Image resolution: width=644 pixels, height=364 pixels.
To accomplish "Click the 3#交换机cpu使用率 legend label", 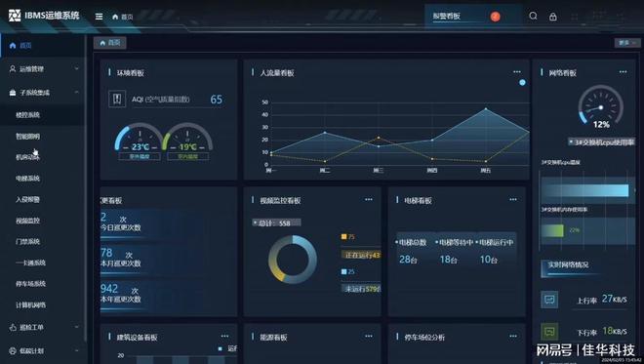I will (x=601, y=142).
